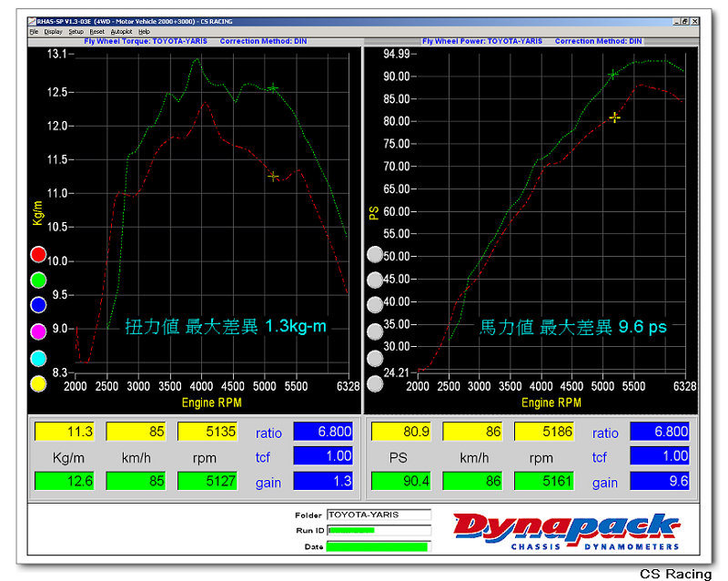Select the yellow speed value 86 in power panel
728x581 pixels.
472,432
